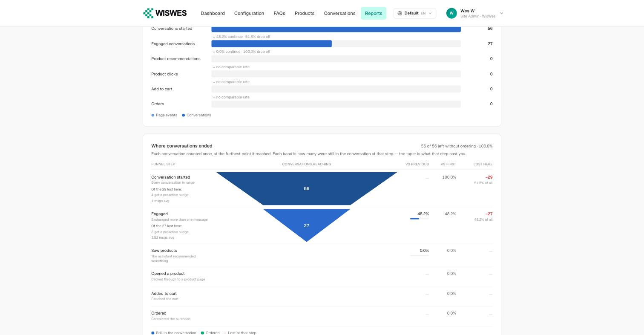
Task: Navigate to the Conversations tab
Action: (x=339, y=13)
